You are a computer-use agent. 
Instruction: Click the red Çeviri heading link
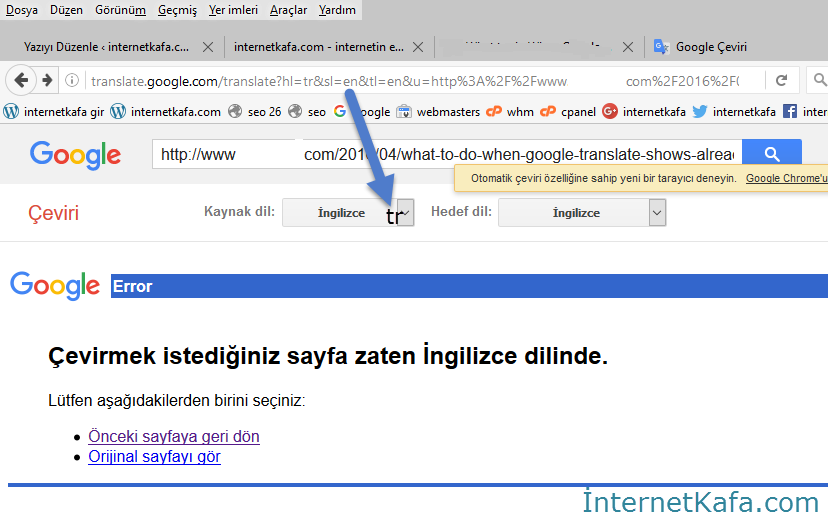[x=53, y=213]
